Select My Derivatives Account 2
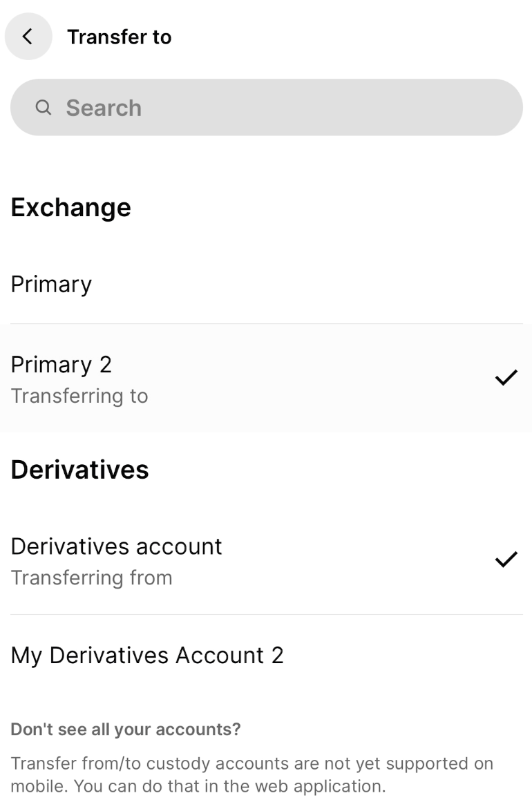532x811 pixels. (x=267, y=656)
